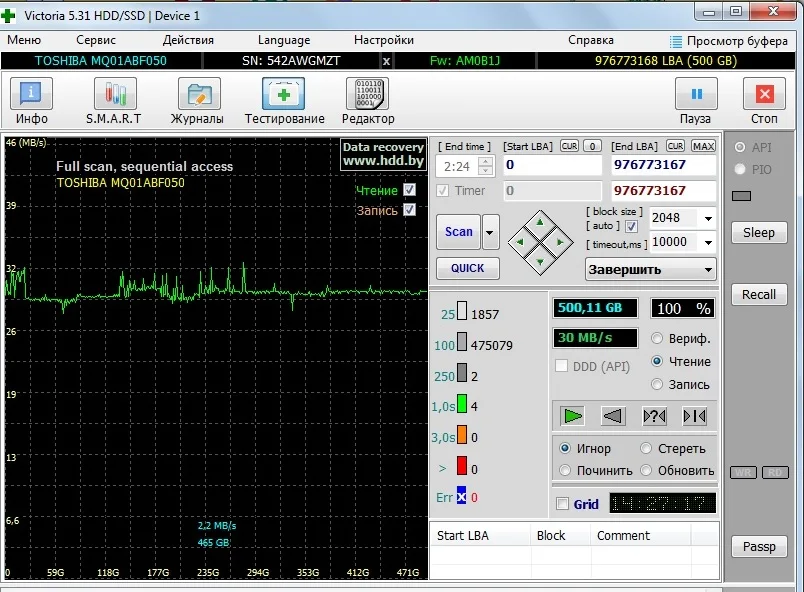
Task: Toggle the Запись graph checkbox
Action: pyautogui.click(x=409, y=210)
